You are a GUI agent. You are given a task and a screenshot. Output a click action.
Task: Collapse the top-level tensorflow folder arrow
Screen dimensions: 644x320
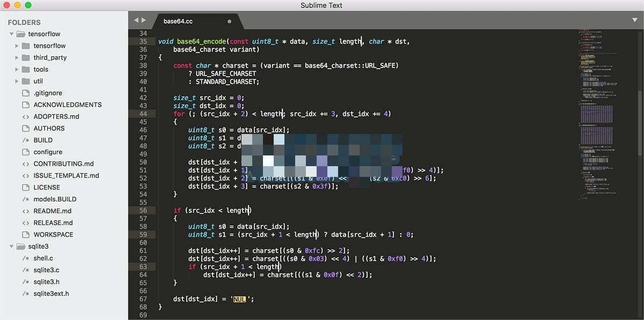point(11,34)
